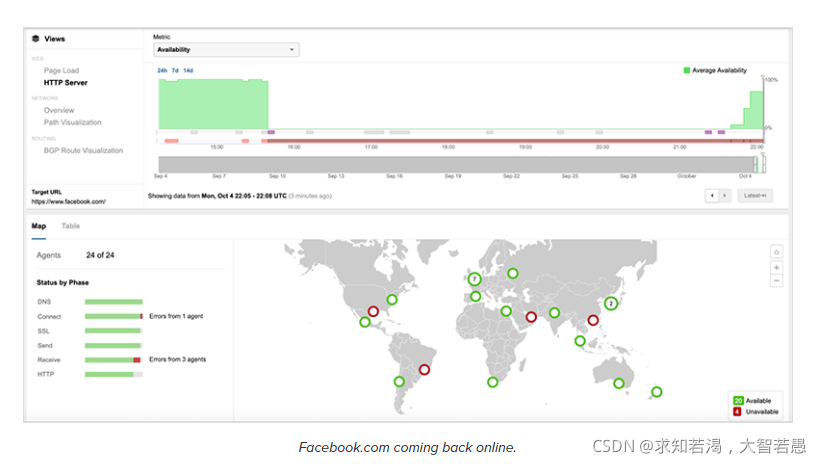The width and height of the screenshot is (822, 464).
Task: Select the green agent in Spain
Action: (x=475, y=296)
